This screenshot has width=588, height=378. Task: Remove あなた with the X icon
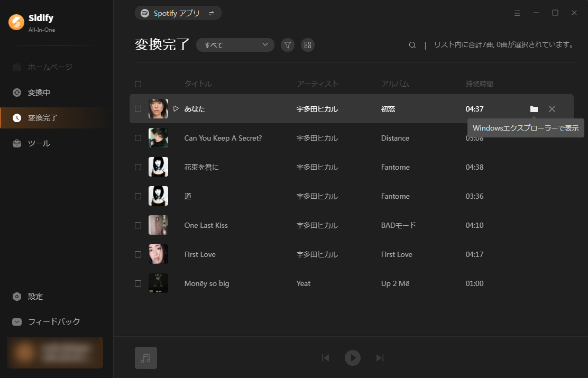point(552,109)
